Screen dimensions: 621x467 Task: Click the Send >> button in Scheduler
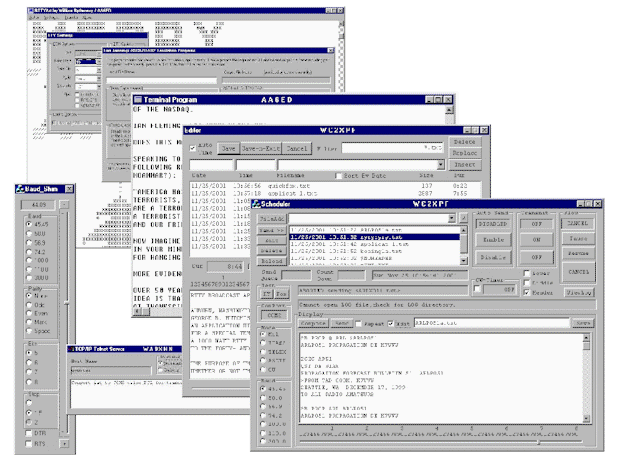[x=272, y=230]
